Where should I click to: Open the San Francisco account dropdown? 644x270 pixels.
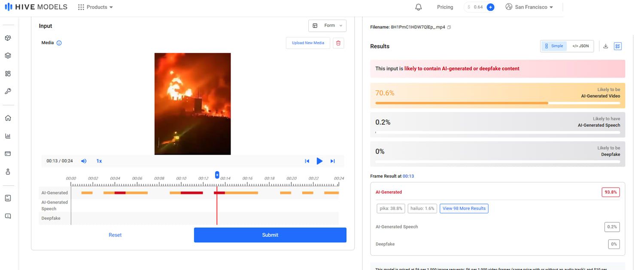[529, 7]
